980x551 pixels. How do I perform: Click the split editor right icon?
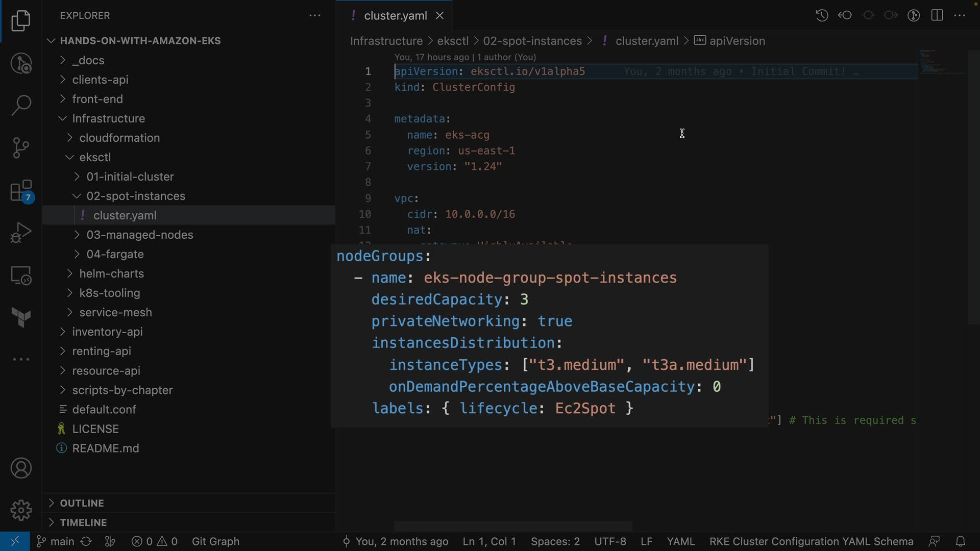pyautogui.click(x=937, y=15)
